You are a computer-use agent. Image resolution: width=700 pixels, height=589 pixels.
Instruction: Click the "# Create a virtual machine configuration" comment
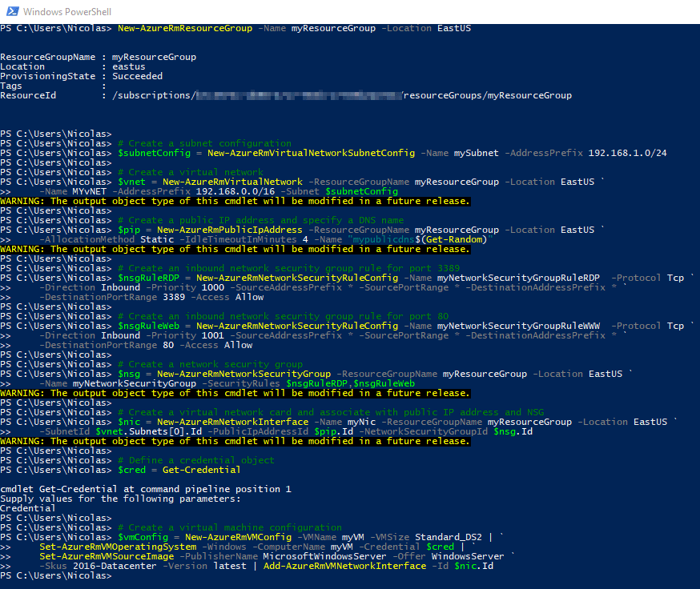[230, 527]
